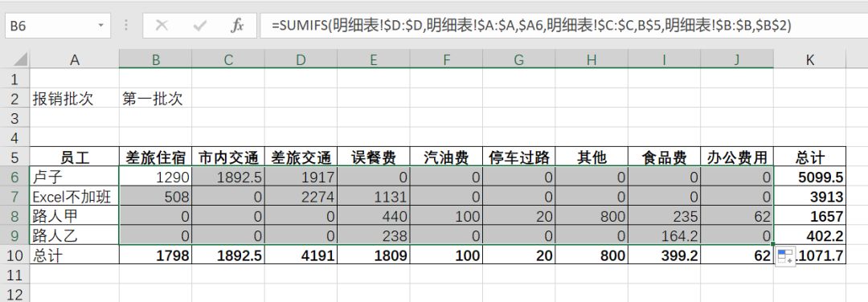Screen dimensions: 868x302
Task: Select column F header
Action: pos(446,60)
